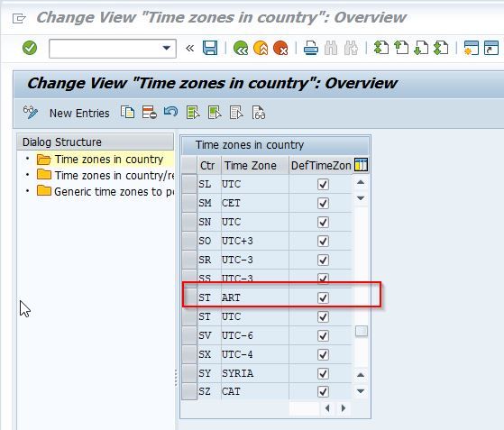This screenshot has height=430, width=504.
Task: Go to Next Page icon
Action: tap(421, 48)
